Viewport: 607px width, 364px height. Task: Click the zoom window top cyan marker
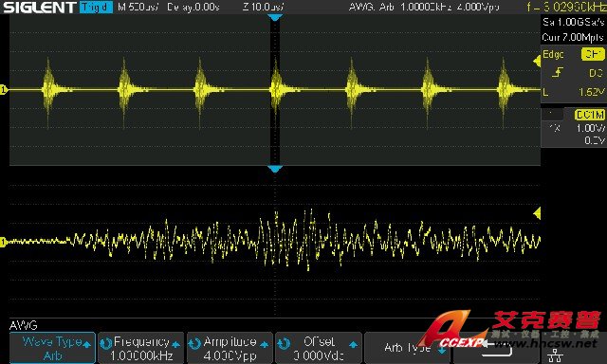click(x=275, y=17)
